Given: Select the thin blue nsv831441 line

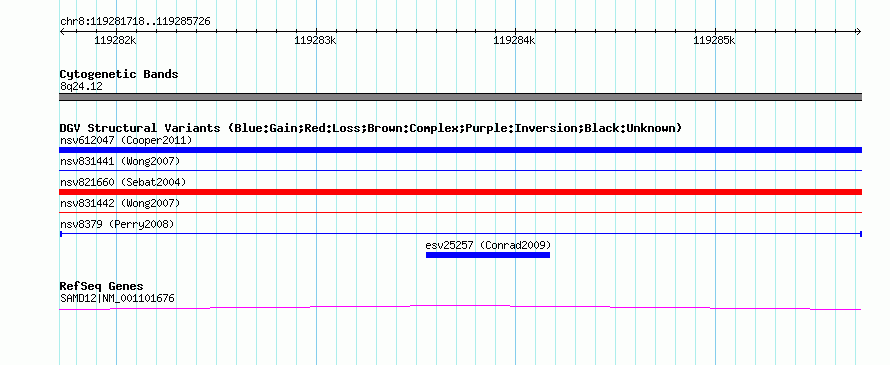Looking at the screenshot, I should (x=460, y=170).
